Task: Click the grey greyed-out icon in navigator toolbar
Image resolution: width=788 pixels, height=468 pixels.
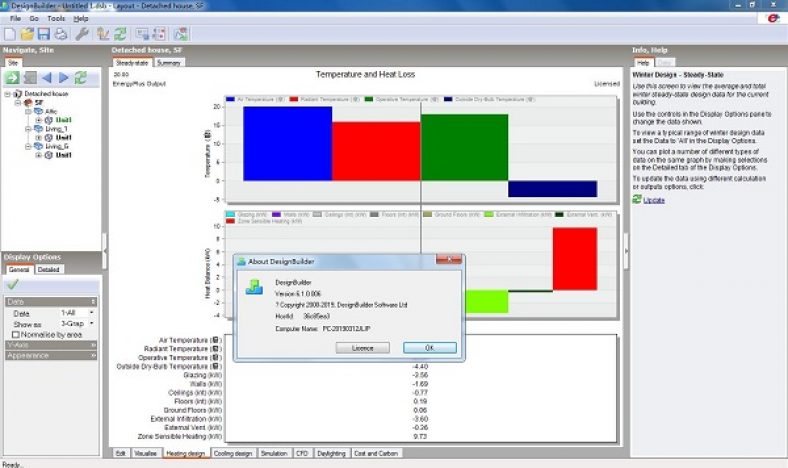Action: point(30,77)
